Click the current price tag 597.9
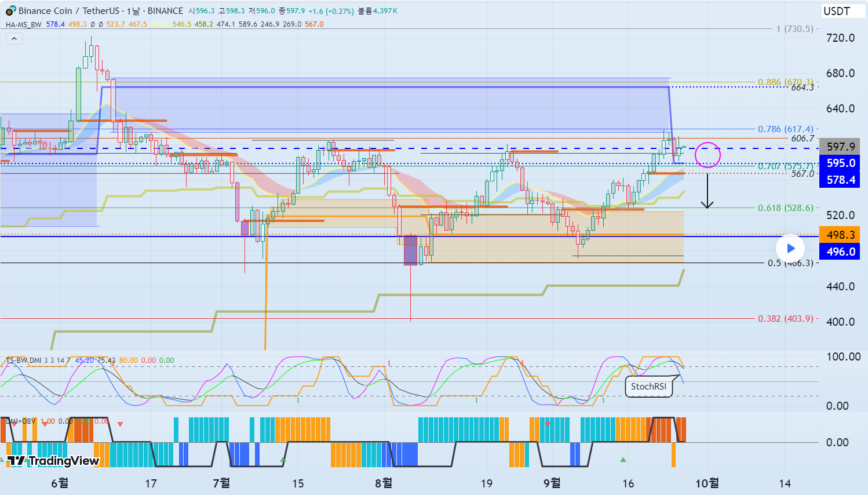Screen dimensions: 868x495 (x=840, y=147)
